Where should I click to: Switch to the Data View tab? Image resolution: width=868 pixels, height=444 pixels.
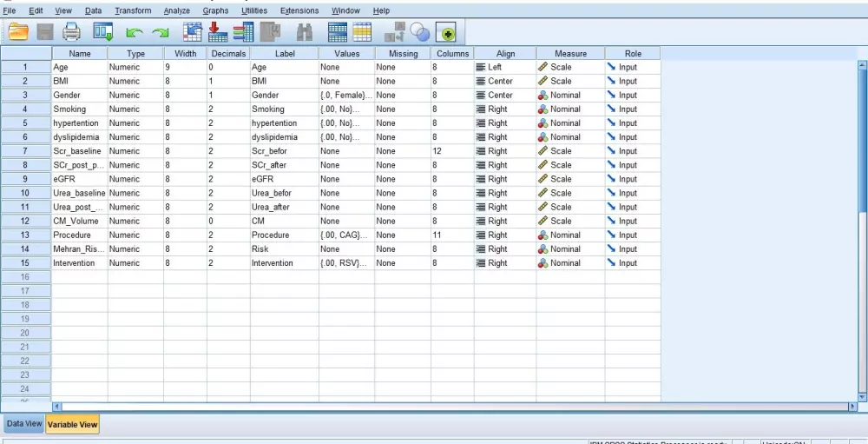(24, 423)
